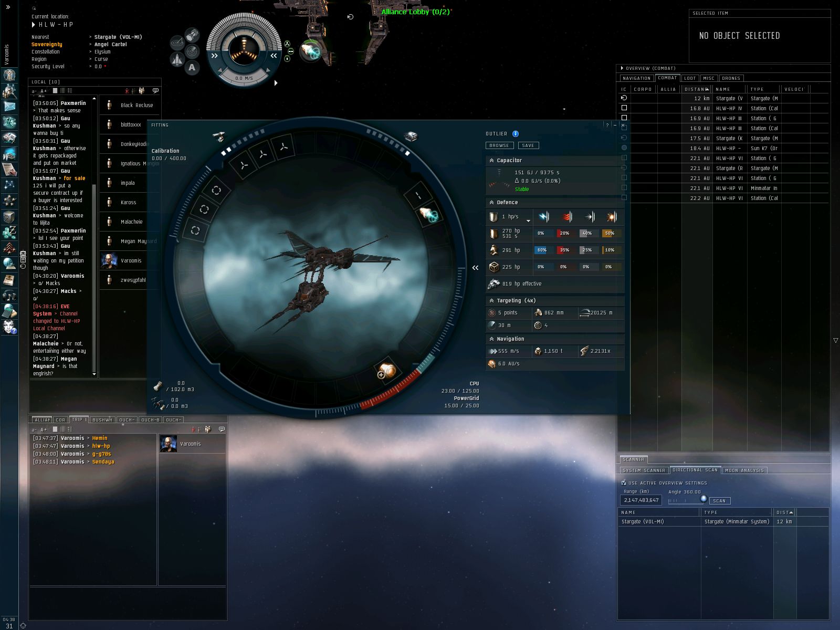This screenshot has width=840, height=630.
Task: Collapse the Fitting stats panel arrows
Action: tap(475, 268)
